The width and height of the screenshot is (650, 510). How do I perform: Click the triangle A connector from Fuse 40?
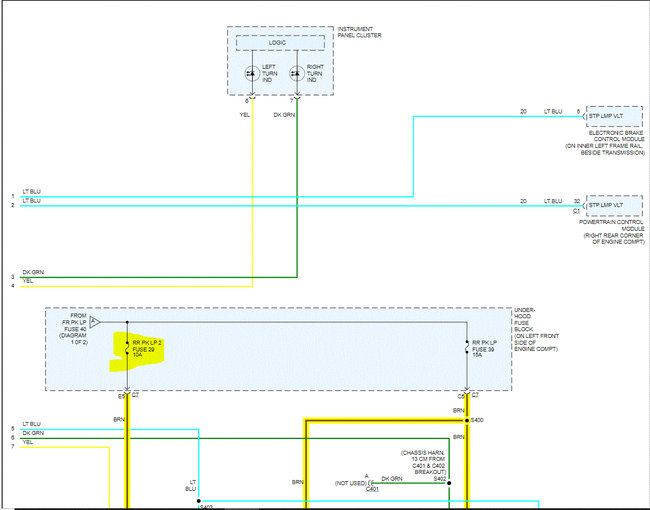pyautogui.click(x=95, y=322)
